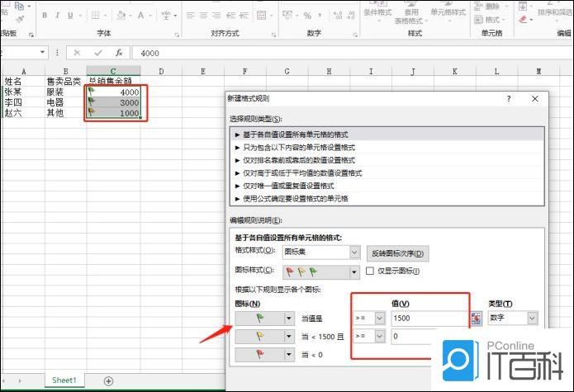Screen dimensions: 574x392
Task: Click the font color A icon
Action: pos(140,16)
